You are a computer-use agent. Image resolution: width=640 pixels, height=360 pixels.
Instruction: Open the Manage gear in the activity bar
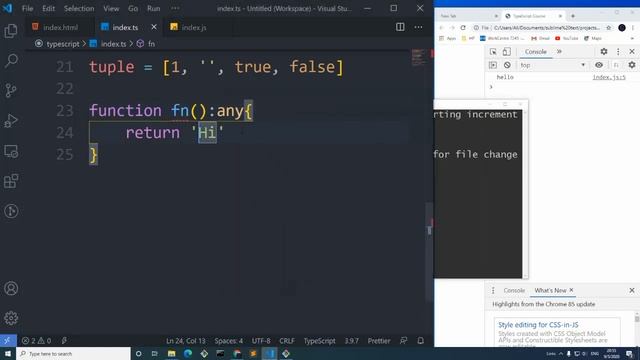[x=11, y=318]
